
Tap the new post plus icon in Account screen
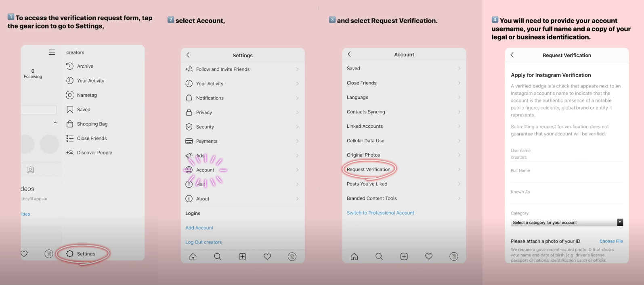tap(404, 256)
